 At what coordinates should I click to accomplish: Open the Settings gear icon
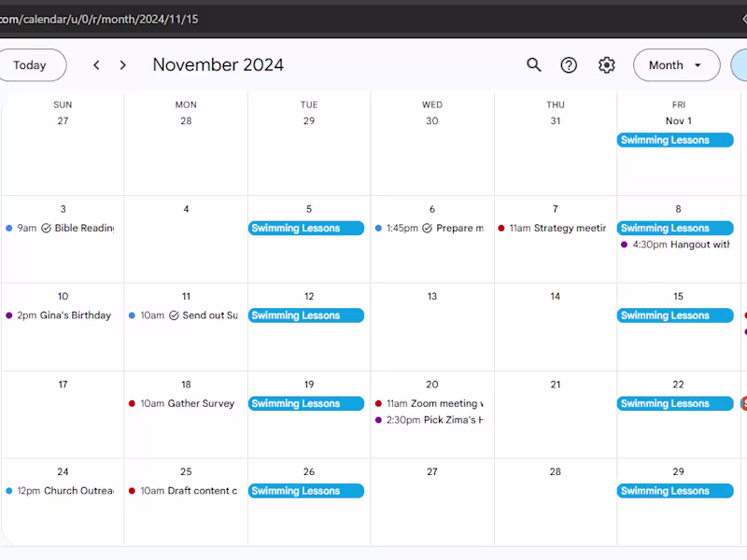click(x=605, y=65)
